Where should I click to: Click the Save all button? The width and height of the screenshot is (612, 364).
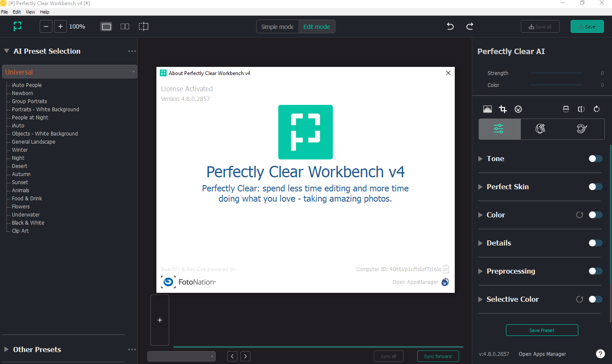(x=540, y=26)
